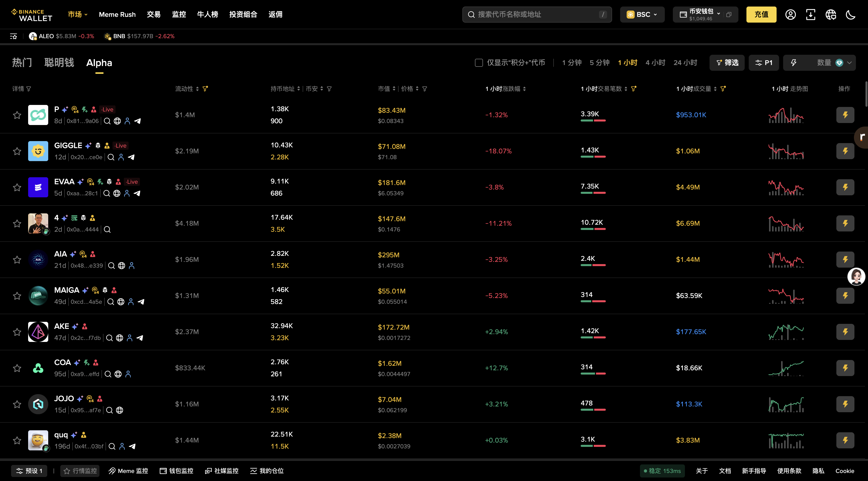Click the quick-buy lightning icon for GIGGLE
868x481 pixels.
pyautogui.click(x=845, y=151)
